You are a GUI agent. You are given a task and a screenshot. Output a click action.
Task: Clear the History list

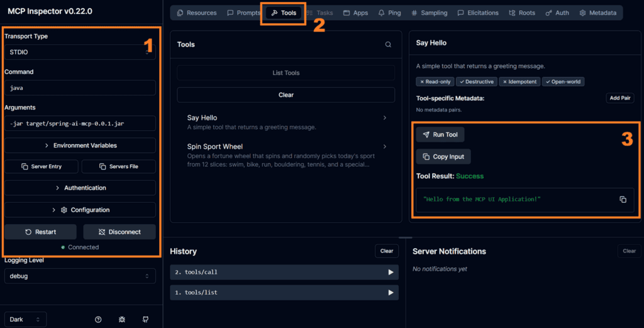tap(387, 251)
